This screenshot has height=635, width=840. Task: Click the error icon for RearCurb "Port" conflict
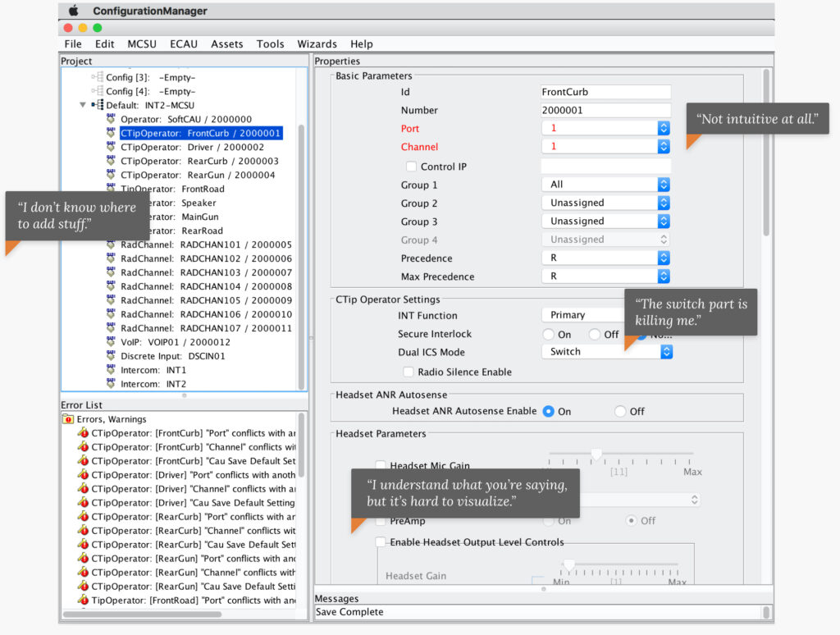pos(83,517)
